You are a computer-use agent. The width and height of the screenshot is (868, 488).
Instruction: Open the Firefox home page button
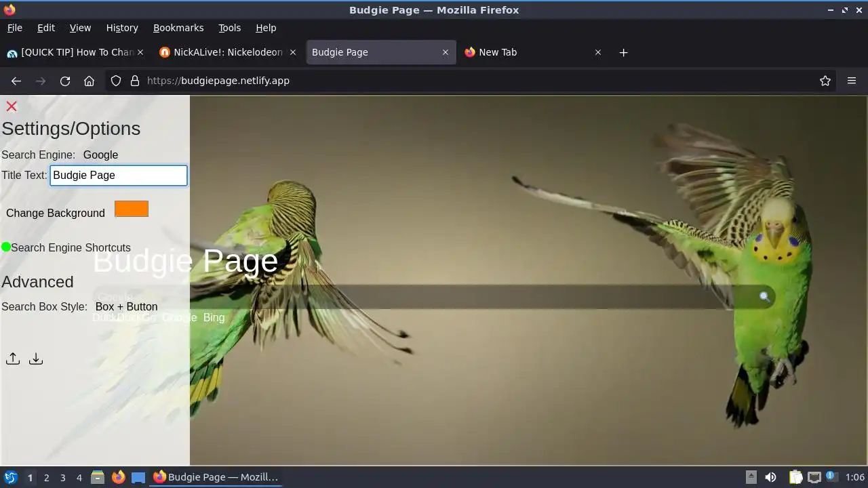(x=89, y=81)
